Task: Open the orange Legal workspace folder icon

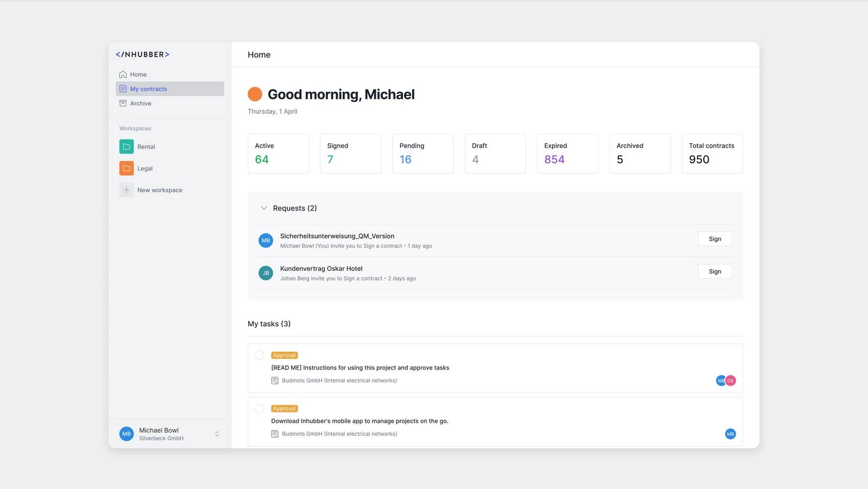Action: (127, 168)
